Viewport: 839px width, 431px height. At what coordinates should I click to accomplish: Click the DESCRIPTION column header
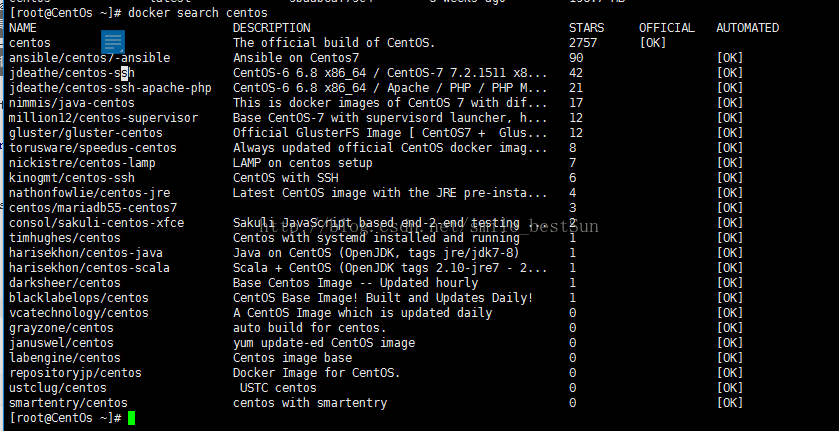click(271, 28)
